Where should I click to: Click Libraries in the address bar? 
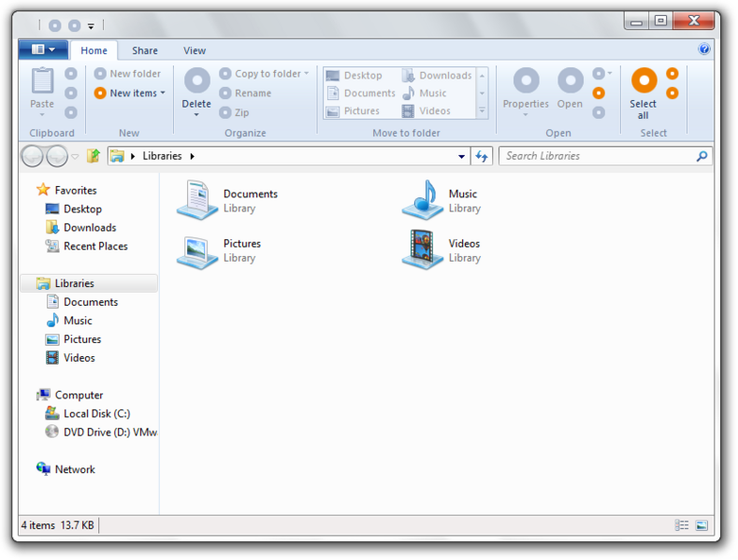(163, 156)
